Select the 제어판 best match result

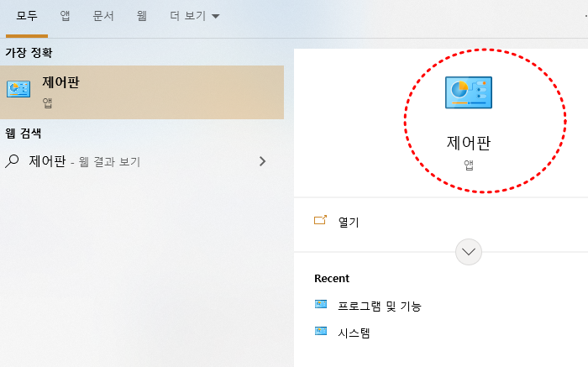(142, 92)
